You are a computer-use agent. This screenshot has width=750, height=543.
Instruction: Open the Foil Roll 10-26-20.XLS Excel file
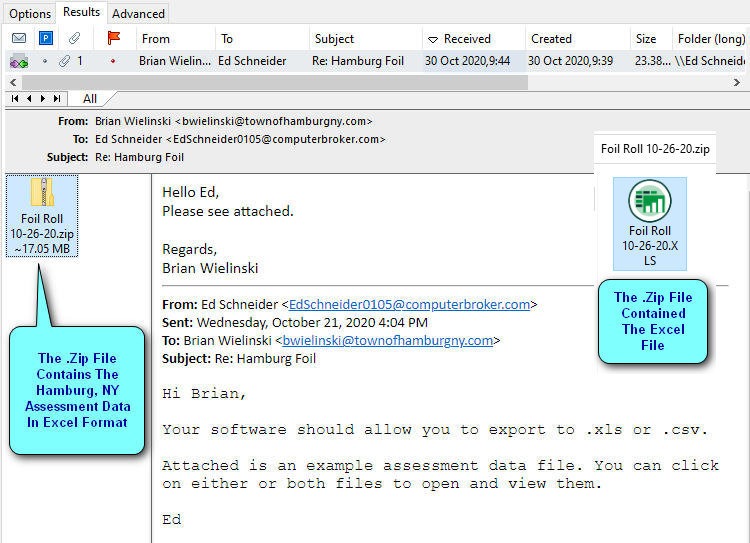650,223
